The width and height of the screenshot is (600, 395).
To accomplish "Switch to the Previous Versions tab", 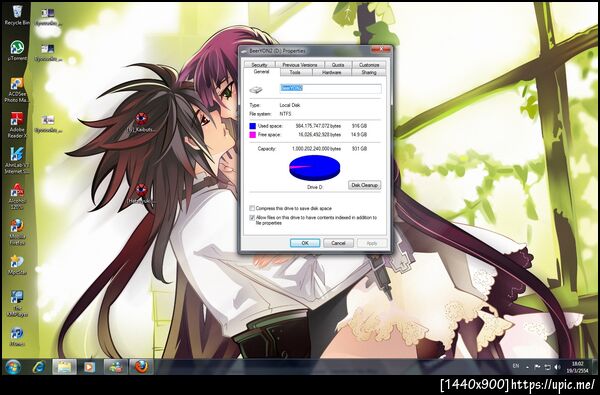I will pos(300,65).
